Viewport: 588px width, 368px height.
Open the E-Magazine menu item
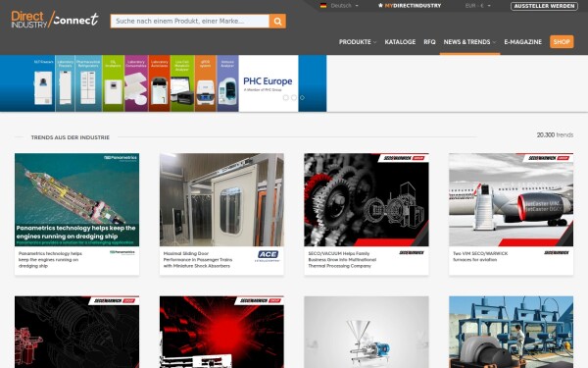tap(522, 42)
